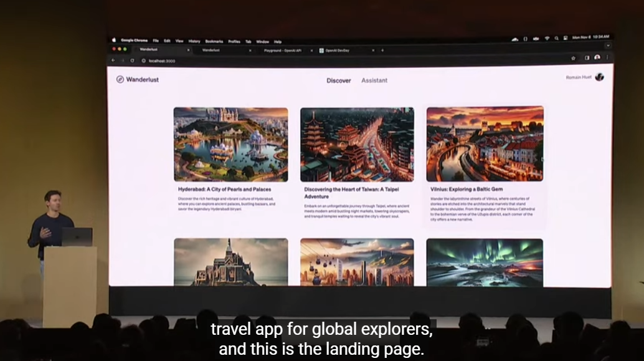This screenshot has width=644, height=361.
Task: Close the second Wanderlust tab
Action: [250, 51]
